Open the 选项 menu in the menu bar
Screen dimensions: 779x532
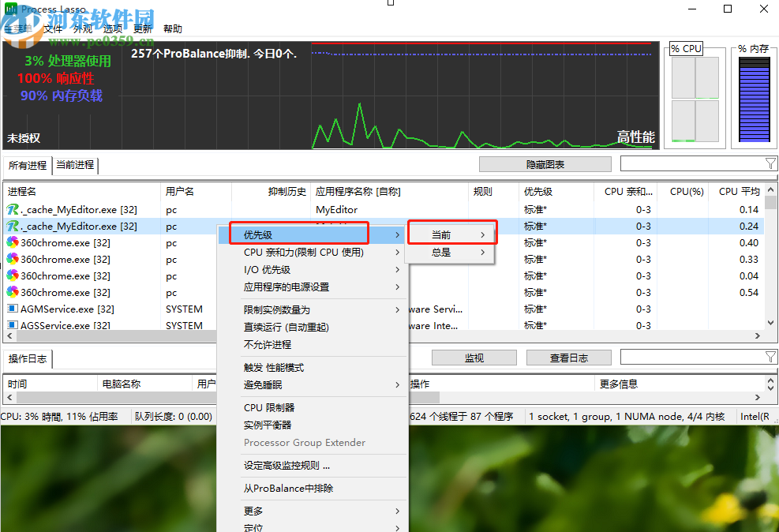[112, 29]
